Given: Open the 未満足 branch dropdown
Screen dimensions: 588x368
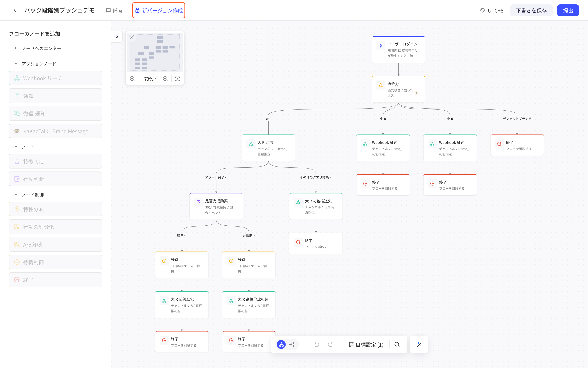Looking at the screenshot, I should (x=249, y=236).
